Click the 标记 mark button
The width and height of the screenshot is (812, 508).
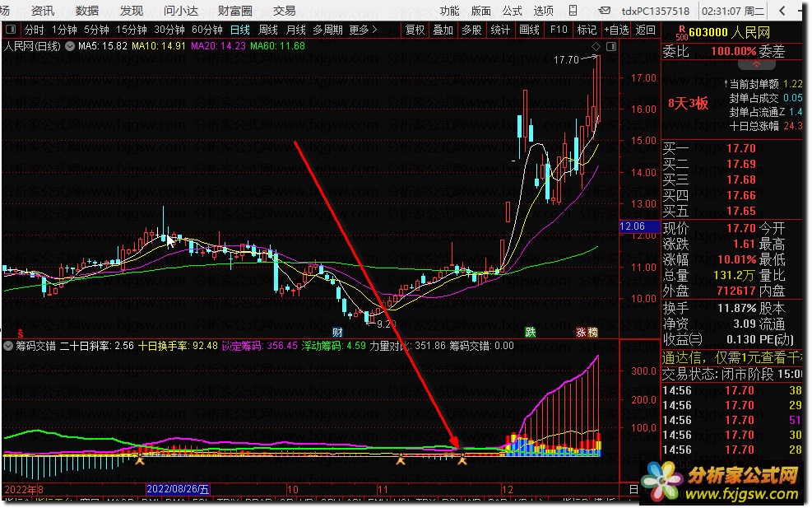coord(587,30)
